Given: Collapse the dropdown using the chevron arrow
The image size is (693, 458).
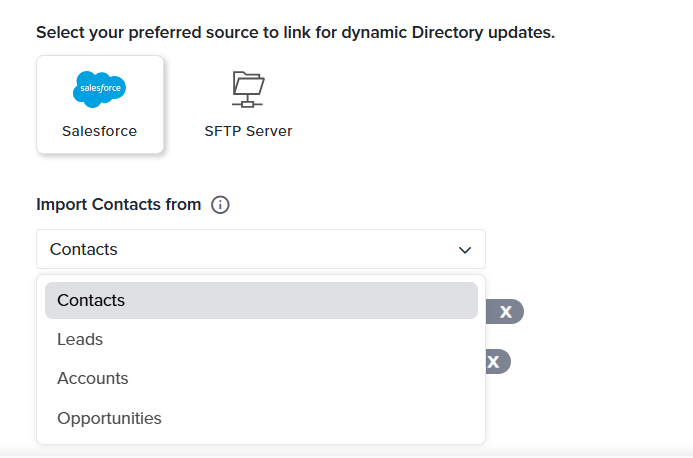Looking at the screenshot, I should (x=465, y=250).
